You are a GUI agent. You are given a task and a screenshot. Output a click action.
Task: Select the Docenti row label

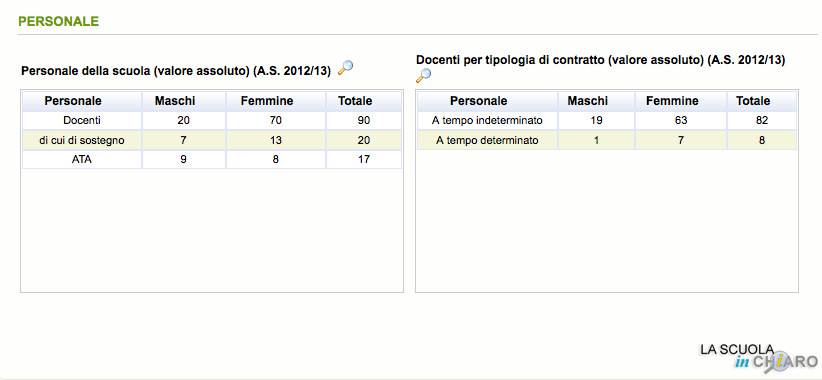[x=82, y=121]
